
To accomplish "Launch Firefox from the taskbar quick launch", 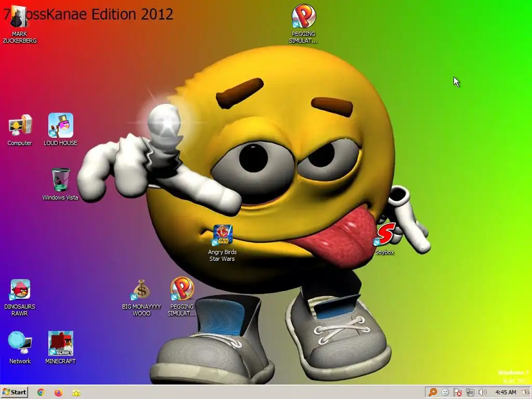I will 58,393.
